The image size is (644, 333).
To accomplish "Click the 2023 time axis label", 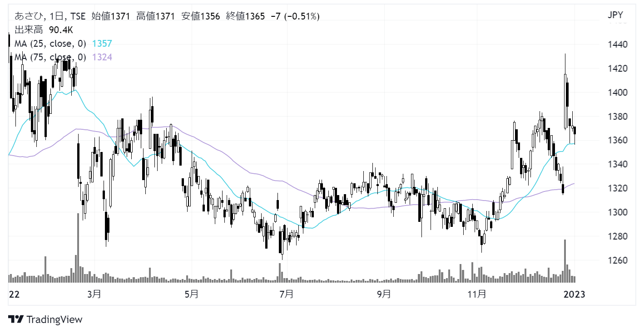I will pyautogui.click(x=575, y=294).
